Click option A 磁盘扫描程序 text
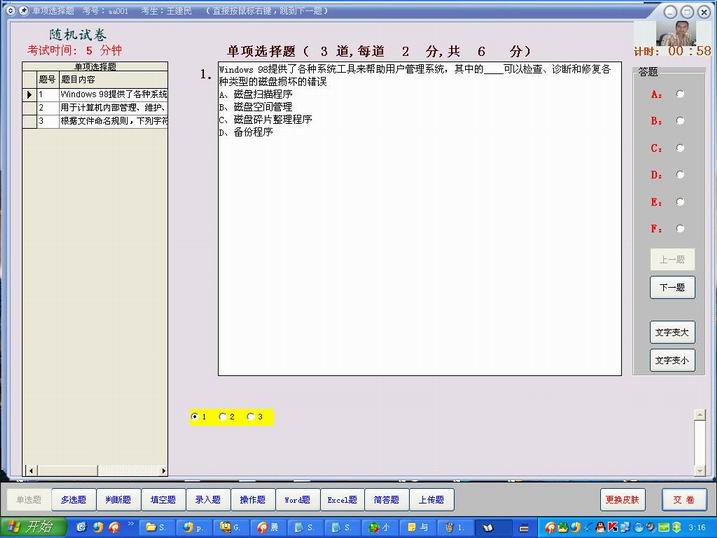 256,95
